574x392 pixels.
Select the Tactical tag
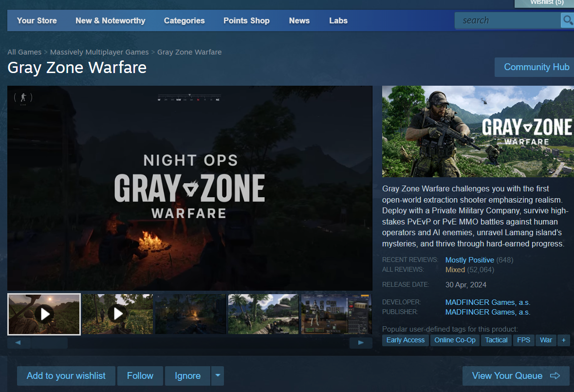(x=496, y=340)
